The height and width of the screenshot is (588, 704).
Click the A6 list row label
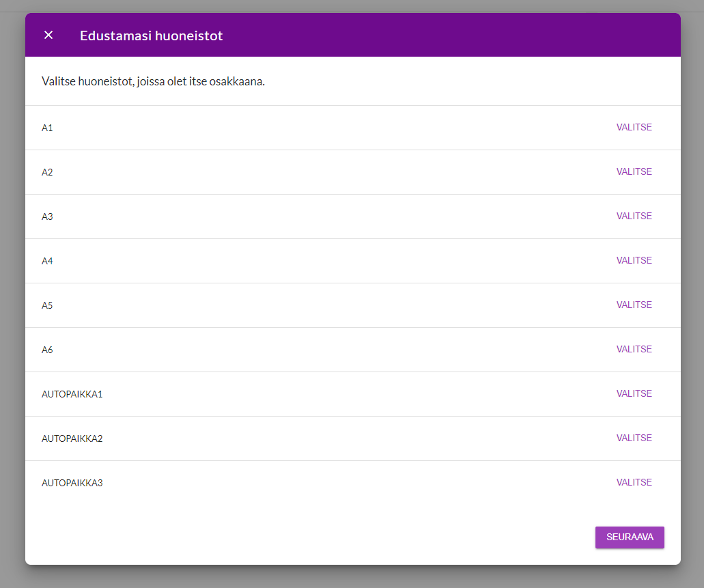pyautogui.click(x=47, y=350)
